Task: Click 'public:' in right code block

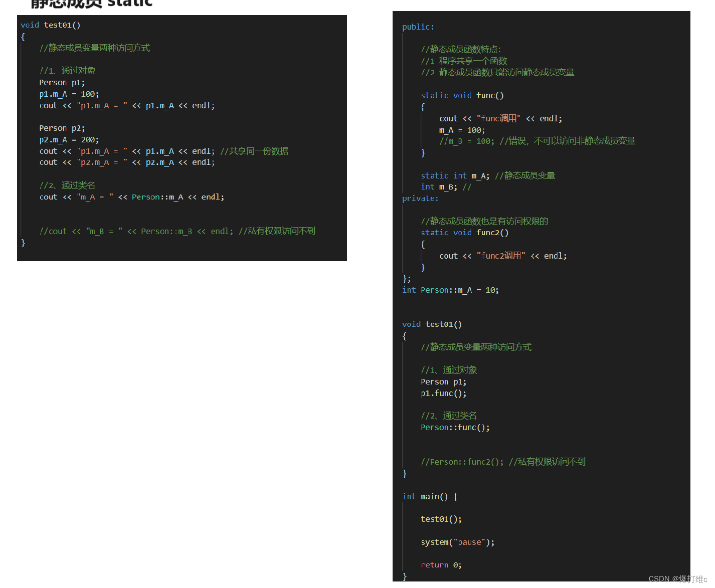Action: (418, 27)
